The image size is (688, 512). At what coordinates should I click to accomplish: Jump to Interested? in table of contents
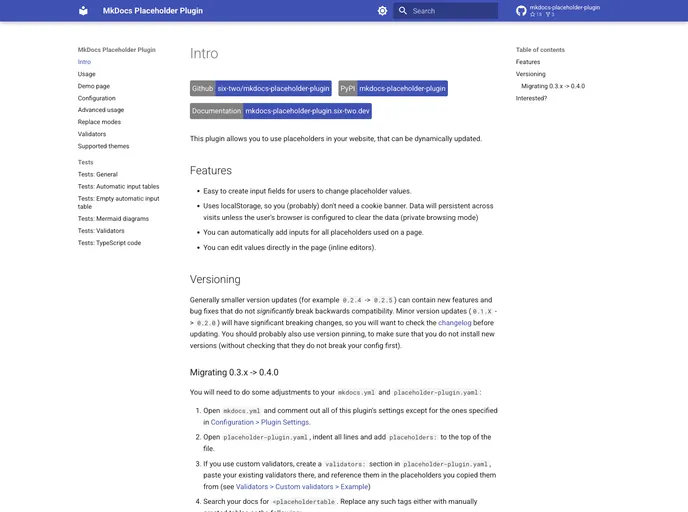(531, 98)
